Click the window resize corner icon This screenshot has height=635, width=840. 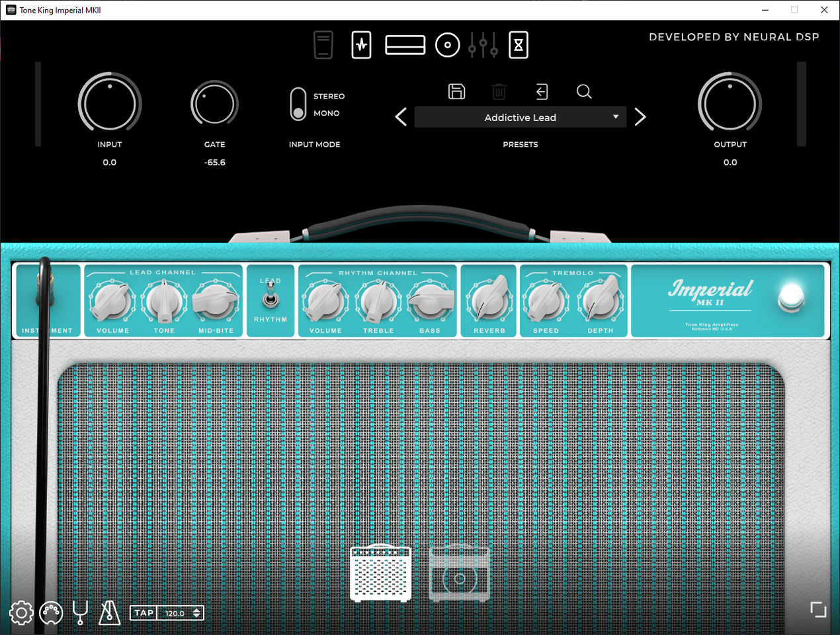pos(819,609)
